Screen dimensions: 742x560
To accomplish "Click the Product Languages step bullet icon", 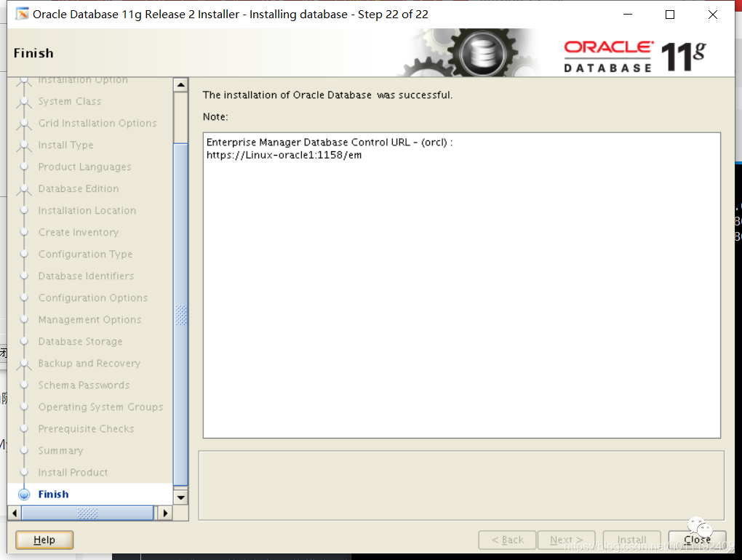I will click(x=24, y=167).
